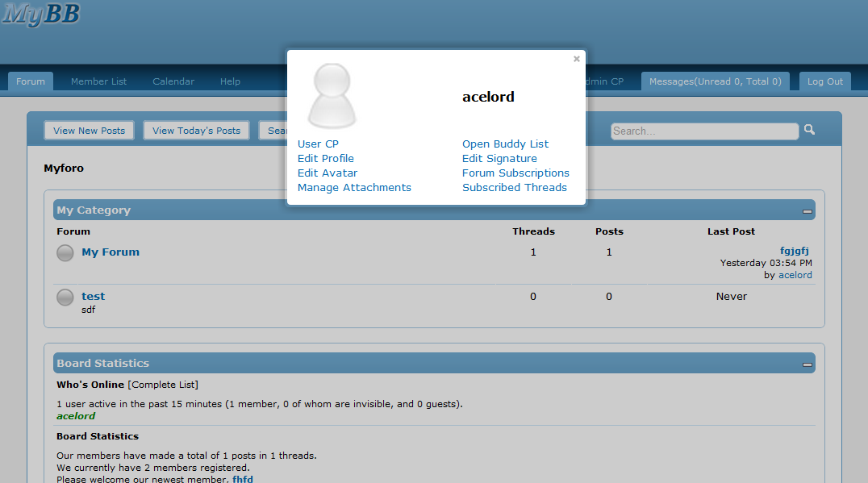
Task: Open the Buddy List link
Action: (x=505, y=144)
